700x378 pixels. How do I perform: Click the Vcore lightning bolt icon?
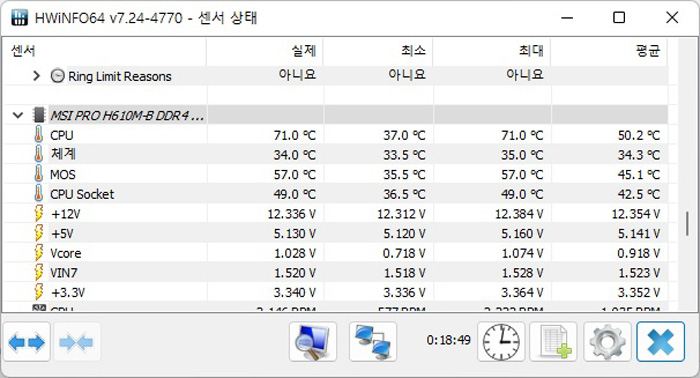(39, 253)
